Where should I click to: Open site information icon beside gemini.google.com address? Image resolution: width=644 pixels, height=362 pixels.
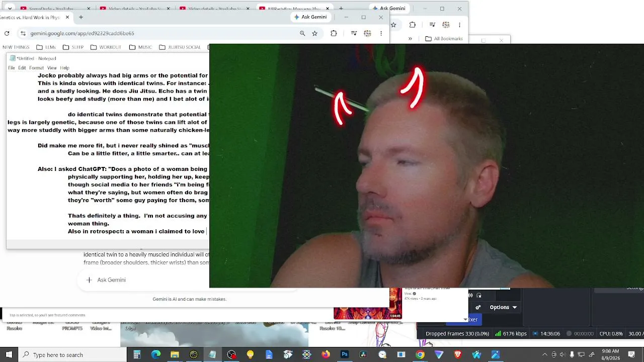[23, 33]
